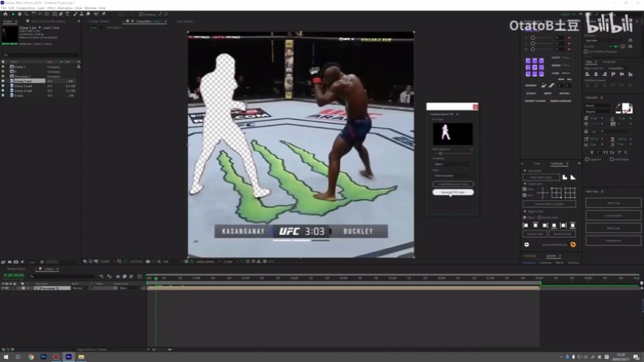Click the motion blur enable icon in timeline
The image size is (644, 362).
pyautogui.click(x=131, y=276)
